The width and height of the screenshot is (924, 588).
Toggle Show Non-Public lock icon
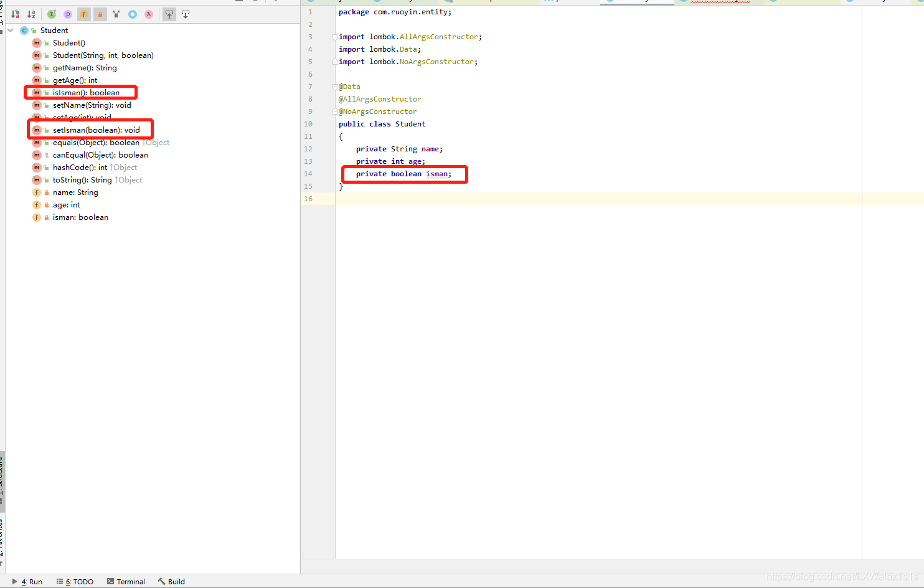100,14
